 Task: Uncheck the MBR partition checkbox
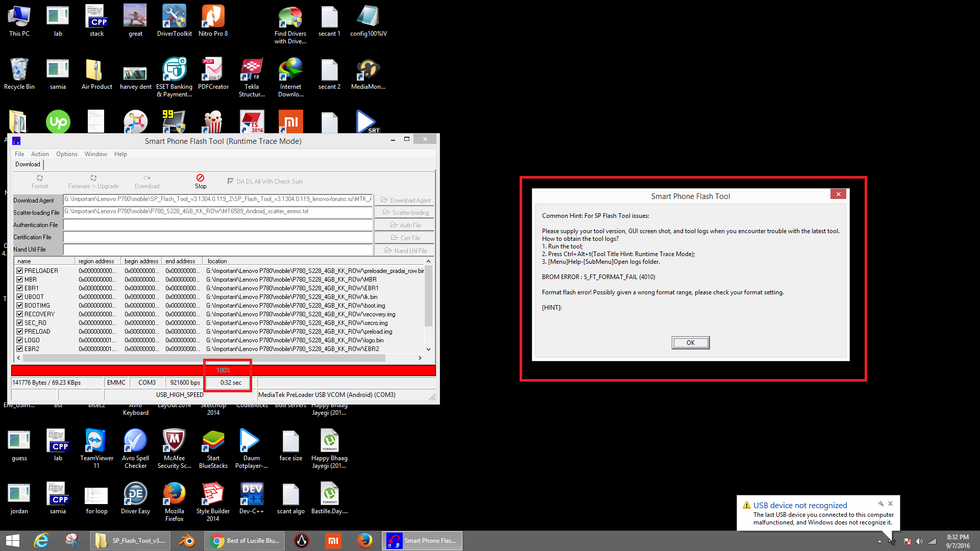click(x=20, y=280)
